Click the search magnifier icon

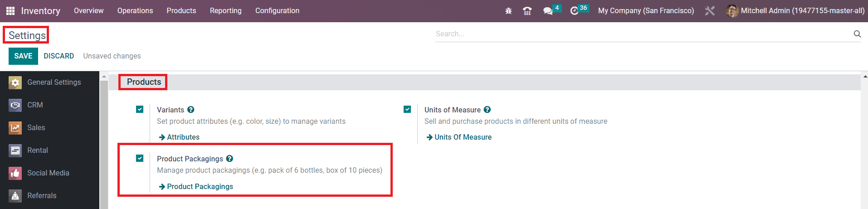pos(857,34)
